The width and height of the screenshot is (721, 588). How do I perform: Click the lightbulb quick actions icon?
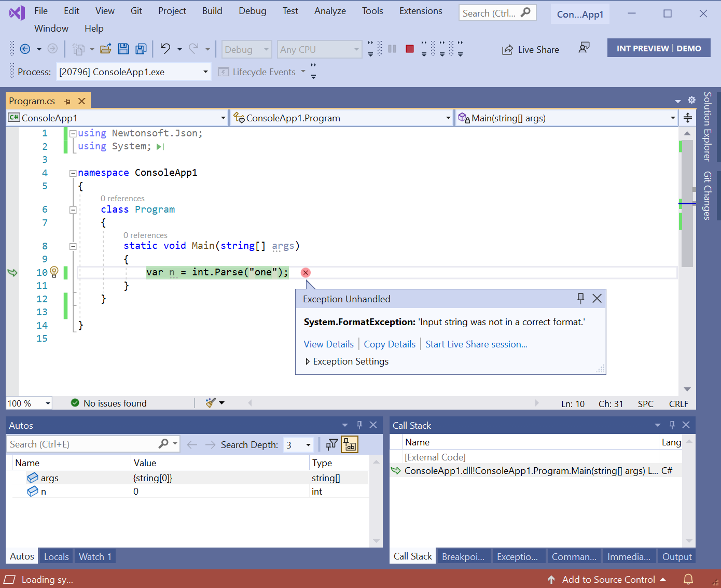coord(54,272)
